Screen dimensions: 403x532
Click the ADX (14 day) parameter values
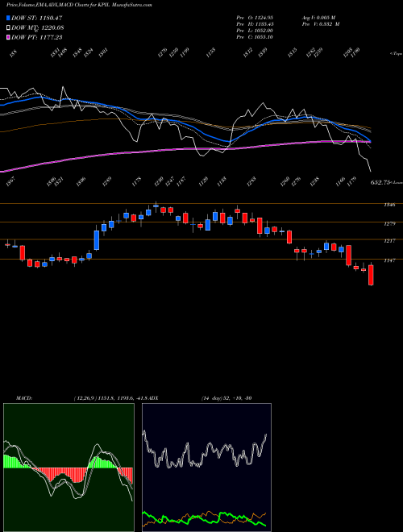point(226,398)
